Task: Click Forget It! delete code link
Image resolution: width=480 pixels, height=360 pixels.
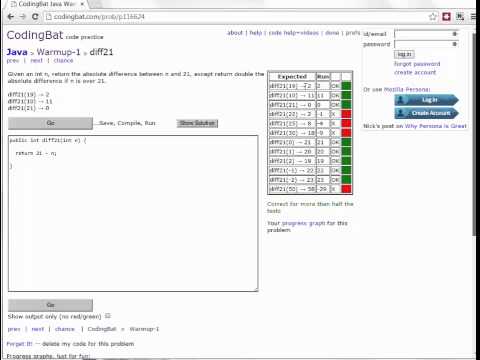Action: (x=20, y=344)
